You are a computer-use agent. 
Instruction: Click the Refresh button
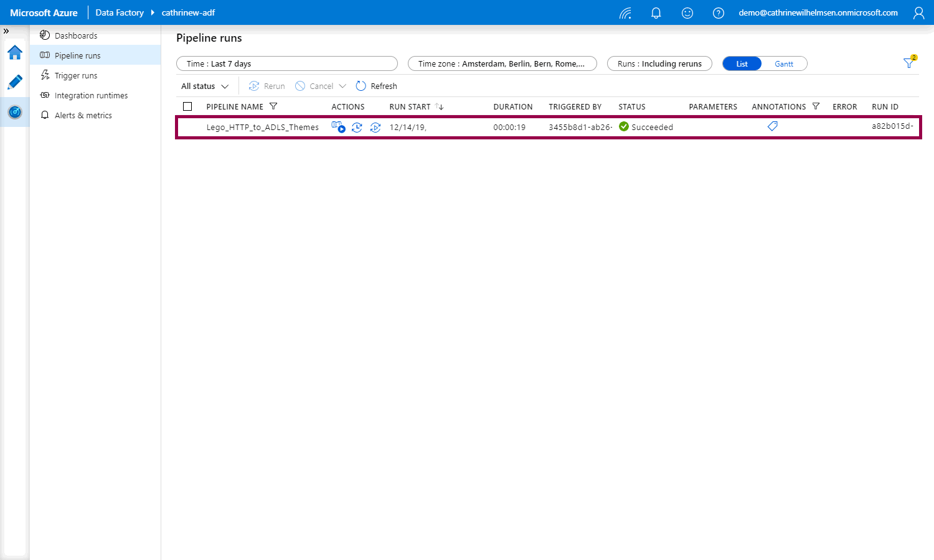click(x=376, y=86)
